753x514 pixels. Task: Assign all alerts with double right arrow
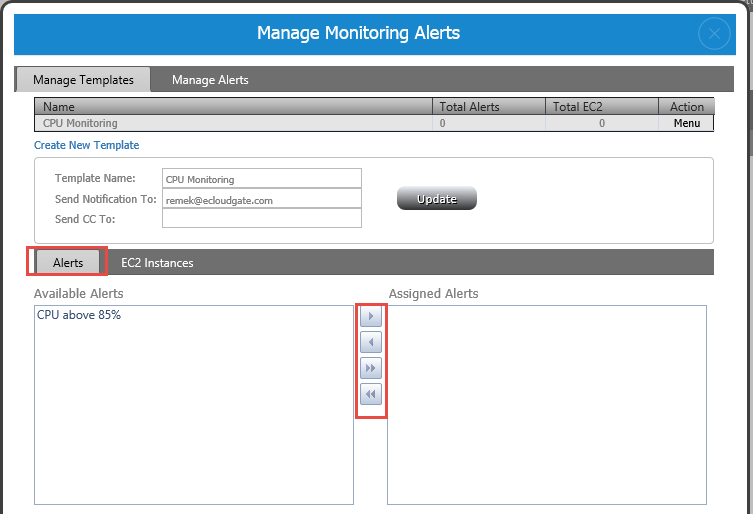[371, 368]
